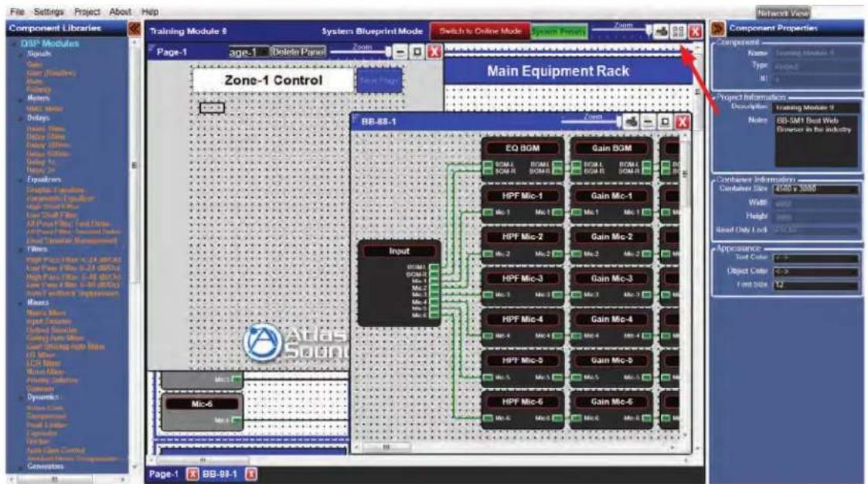Viewport: 868px width, 484px height.
Task: Select the HPF Mic-3 module
Action: pyautogui.click(x=523, y=286)
